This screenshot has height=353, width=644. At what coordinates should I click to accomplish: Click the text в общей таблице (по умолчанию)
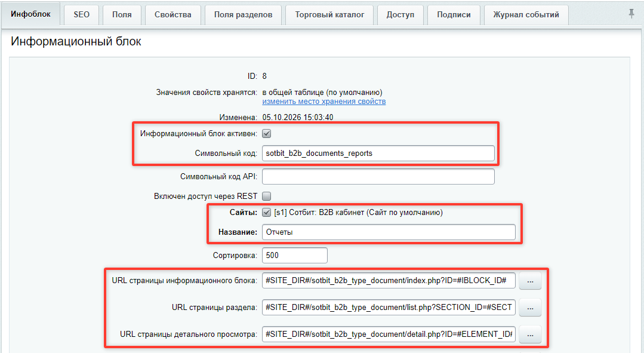coord(322,93)
